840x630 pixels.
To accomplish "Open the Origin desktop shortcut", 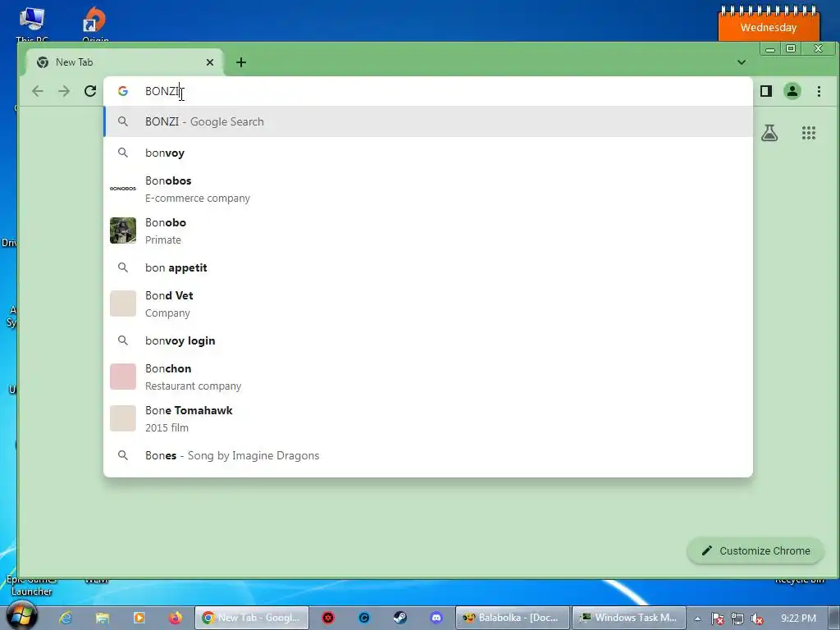I will pos(95,24).
